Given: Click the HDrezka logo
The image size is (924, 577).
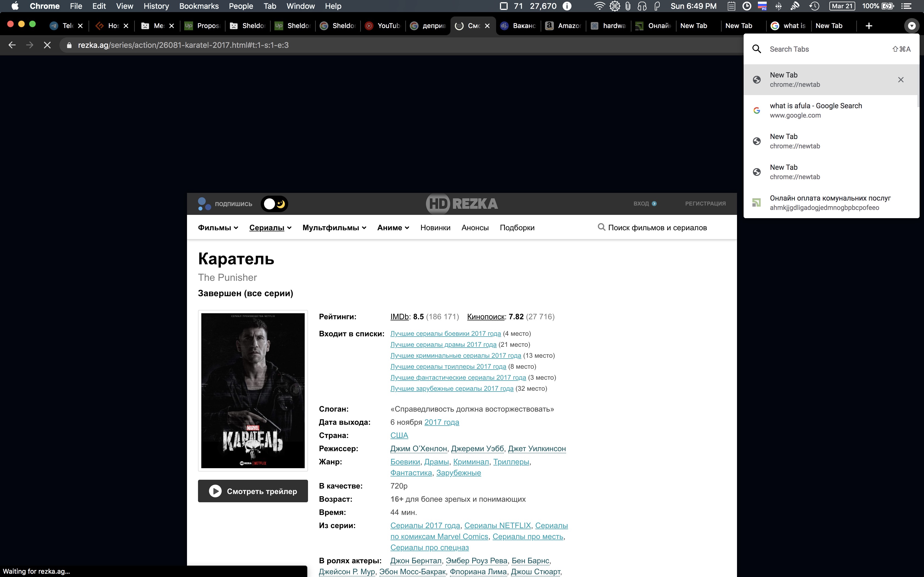Looking at the screenshot, I should tap(462, 203).
